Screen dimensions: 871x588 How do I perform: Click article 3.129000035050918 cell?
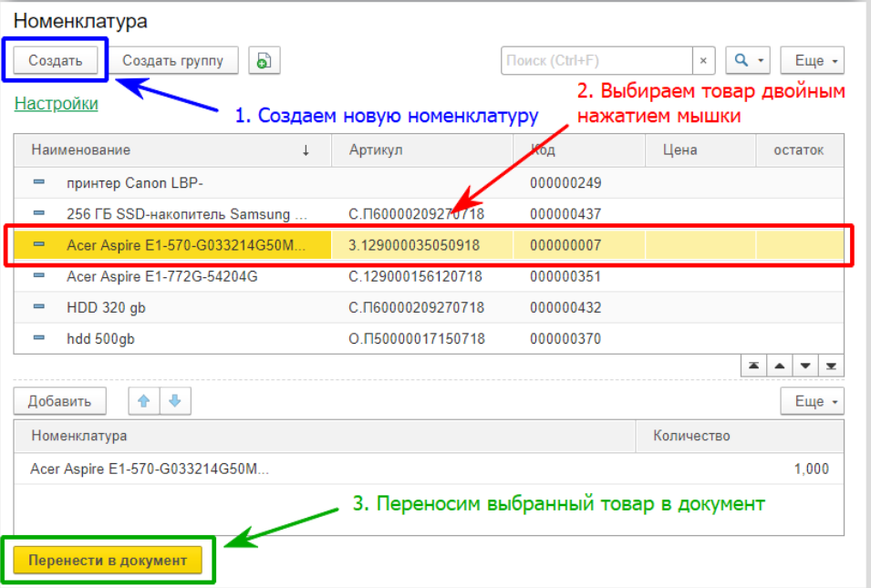coord(422,245)
